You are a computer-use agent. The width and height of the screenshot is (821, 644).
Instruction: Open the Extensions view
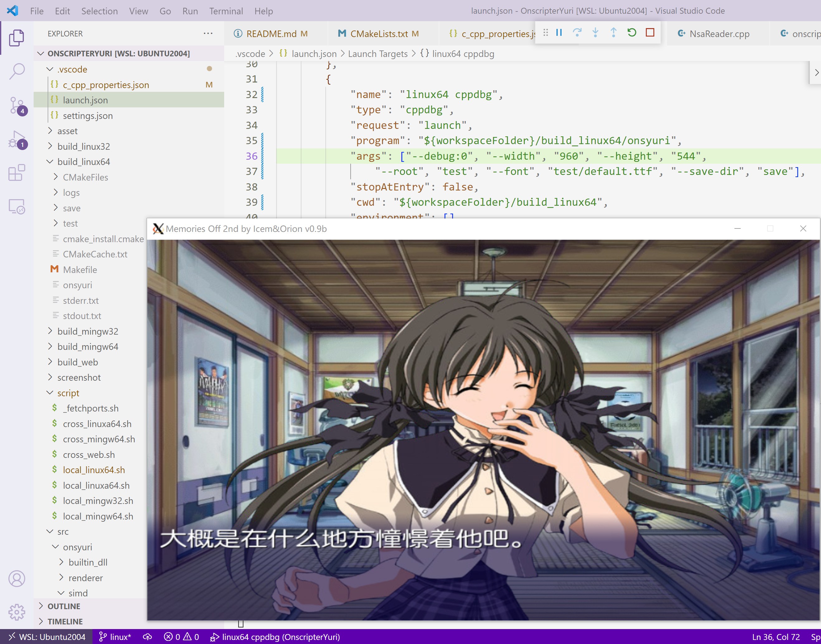tap(17, 173)
